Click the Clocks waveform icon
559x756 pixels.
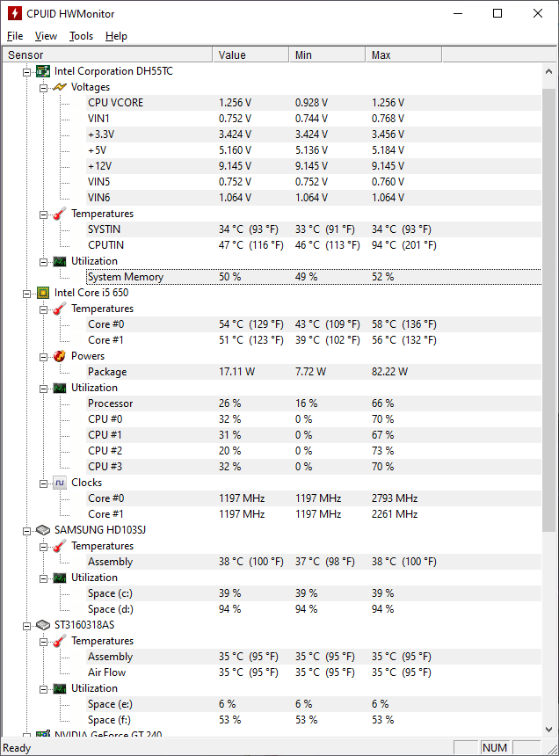59,483
